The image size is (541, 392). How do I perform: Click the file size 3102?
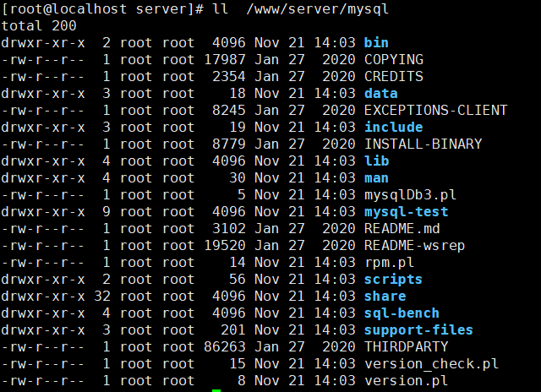pos(229,229)
